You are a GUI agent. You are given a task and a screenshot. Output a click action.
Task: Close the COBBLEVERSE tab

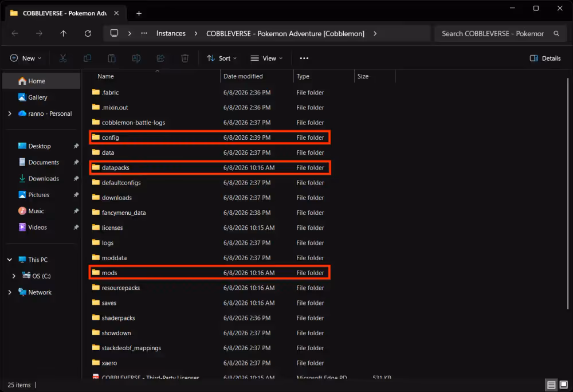(x=116, y=13)
